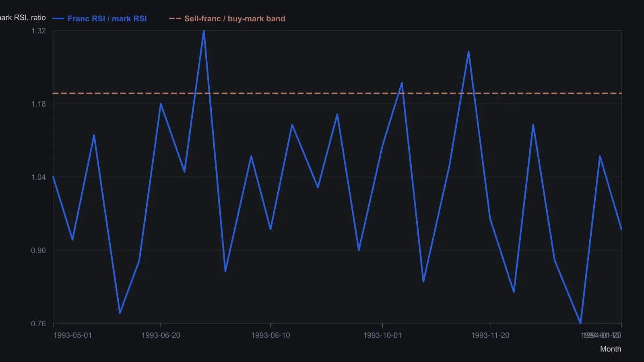Screen dimensions: 644x362
Task: Click the 1993-11-20 x-axis label
Action: point(490,335)
